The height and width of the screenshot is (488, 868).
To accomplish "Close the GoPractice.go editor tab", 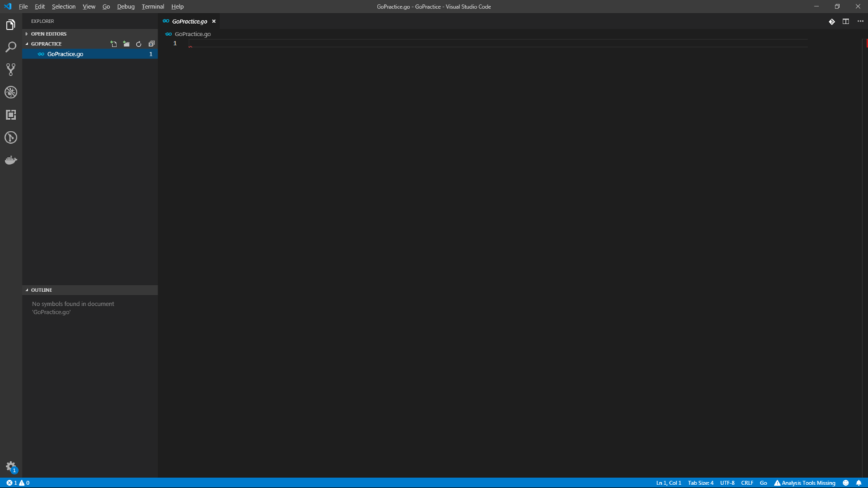I will [x=214, y=22].
